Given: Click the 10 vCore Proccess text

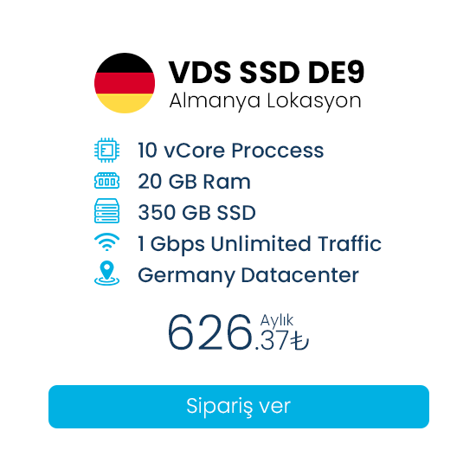Looking at the screenshot, I should point(231,151).
